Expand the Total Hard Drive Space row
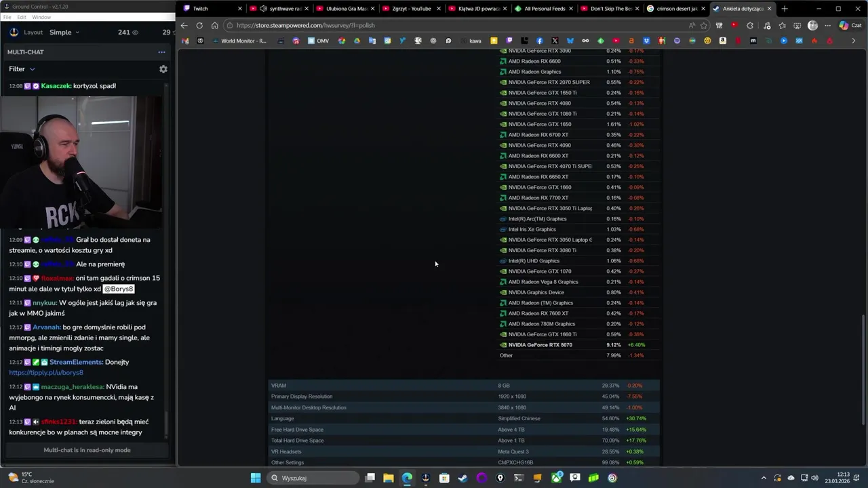Screen dimensions: 868x488 pyautogui.click(x=464, y=441)
